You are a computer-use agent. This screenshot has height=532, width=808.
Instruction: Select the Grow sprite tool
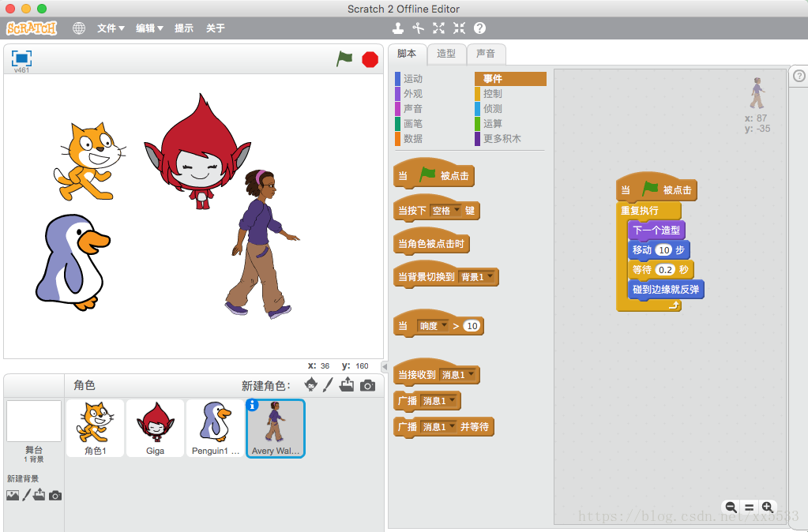438,28
